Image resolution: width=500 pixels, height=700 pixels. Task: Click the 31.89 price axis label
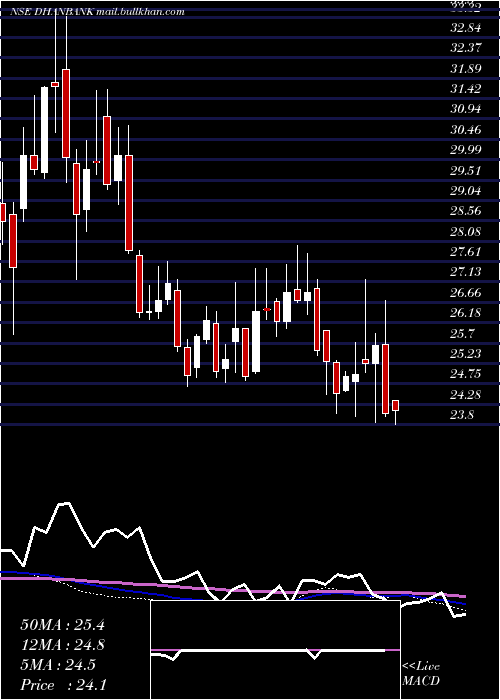point(466,69)
